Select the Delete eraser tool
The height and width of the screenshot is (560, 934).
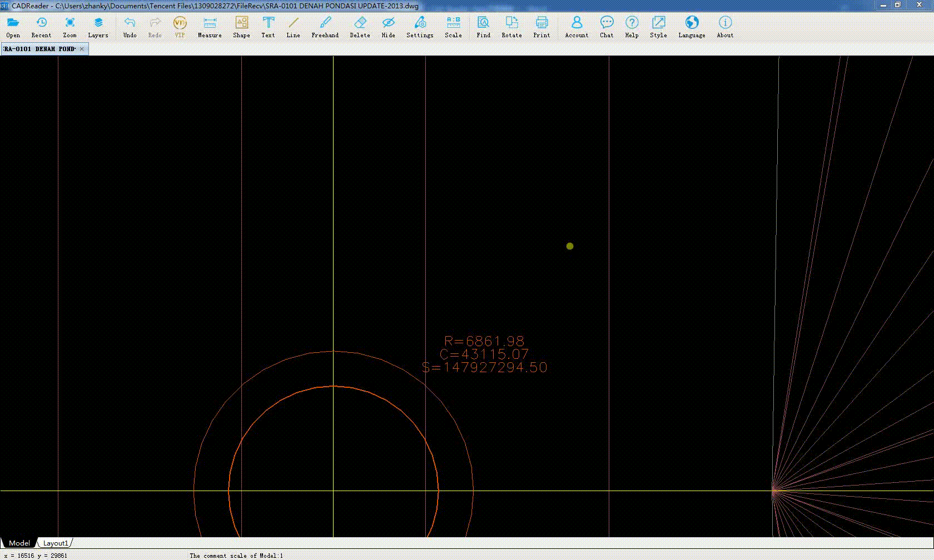(x=360, y=27)
